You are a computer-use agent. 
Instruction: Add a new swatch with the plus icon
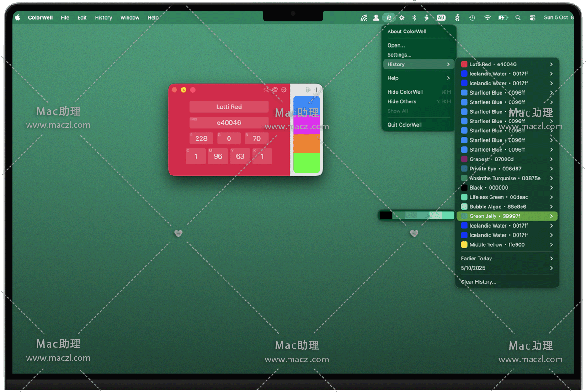click(x=316, y=90)
